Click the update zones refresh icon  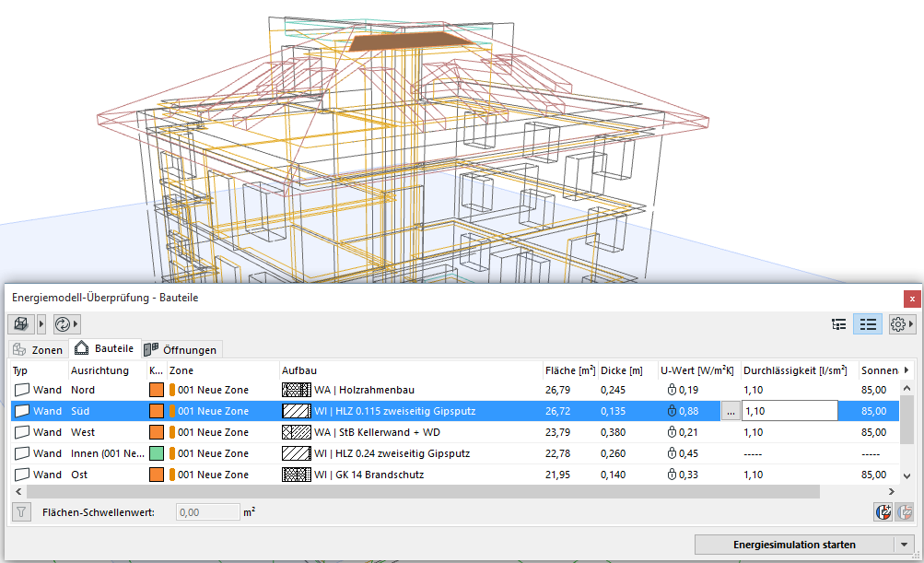[x=62, y=324]
